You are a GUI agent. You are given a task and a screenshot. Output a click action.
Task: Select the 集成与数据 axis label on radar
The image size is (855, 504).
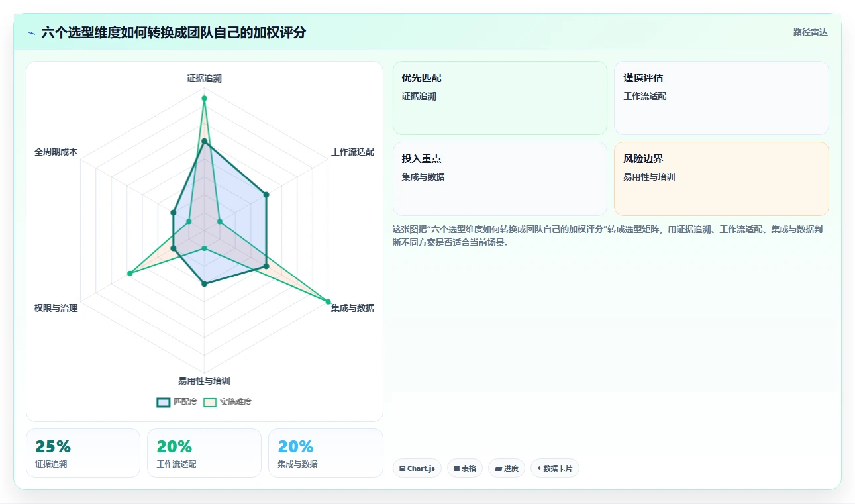[x=352, y=308]
